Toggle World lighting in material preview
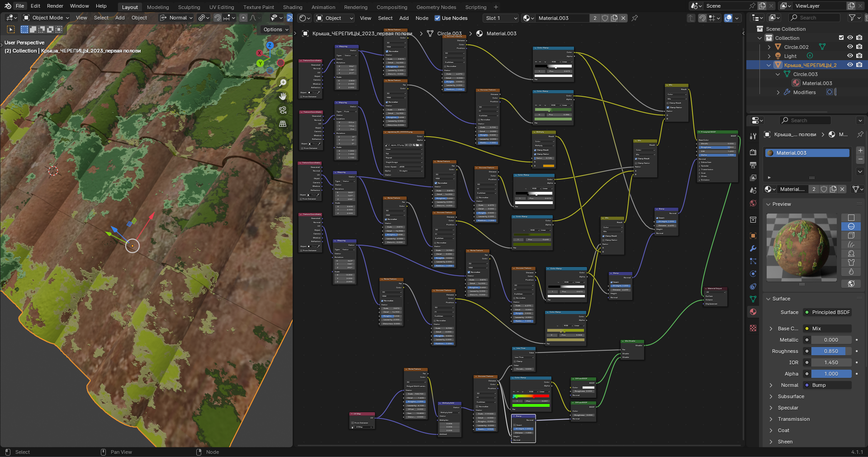 click(851, 284)
